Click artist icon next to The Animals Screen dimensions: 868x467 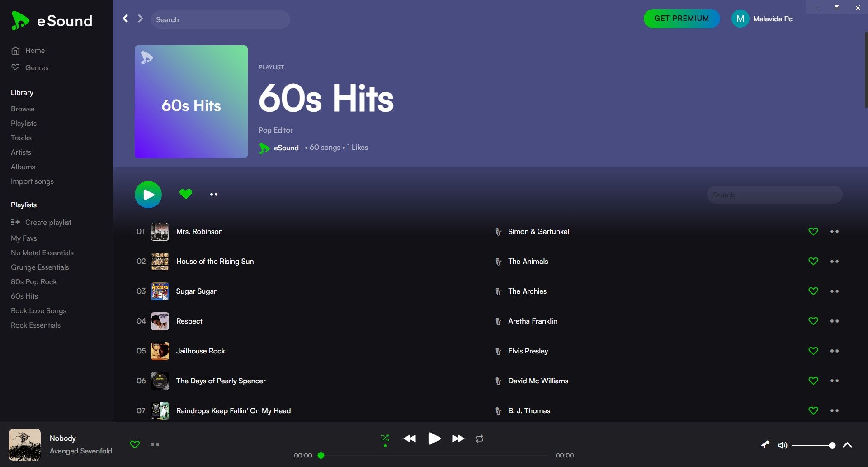pos(498,262)
